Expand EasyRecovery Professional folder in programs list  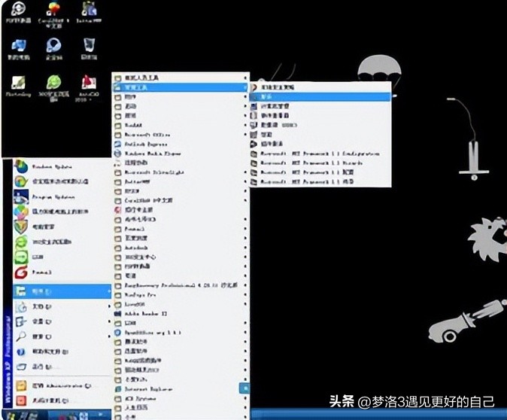click(x=181, y=285)
